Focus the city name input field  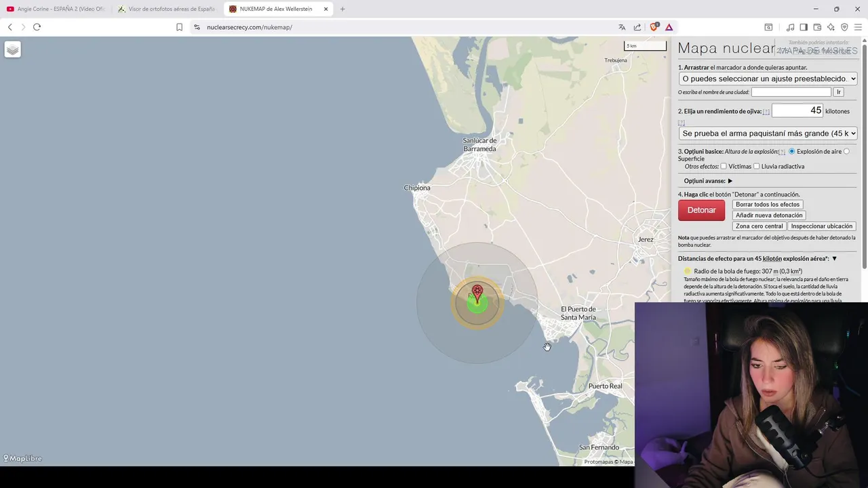(x=791, y=92)
